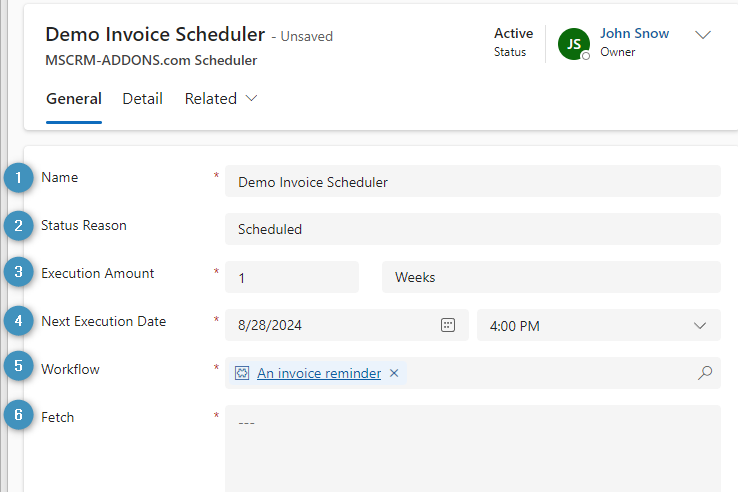The width and height of the screenshot is (738, 492).
Task: Select the Weeks execution unit field
Action: pos(551,277)
